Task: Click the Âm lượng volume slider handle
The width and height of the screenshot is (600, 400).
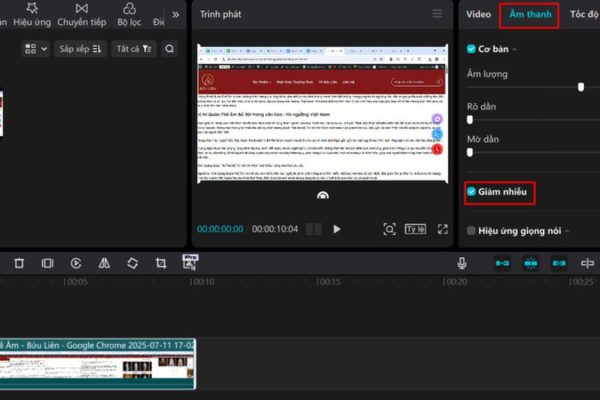Action: coord(581,88)
